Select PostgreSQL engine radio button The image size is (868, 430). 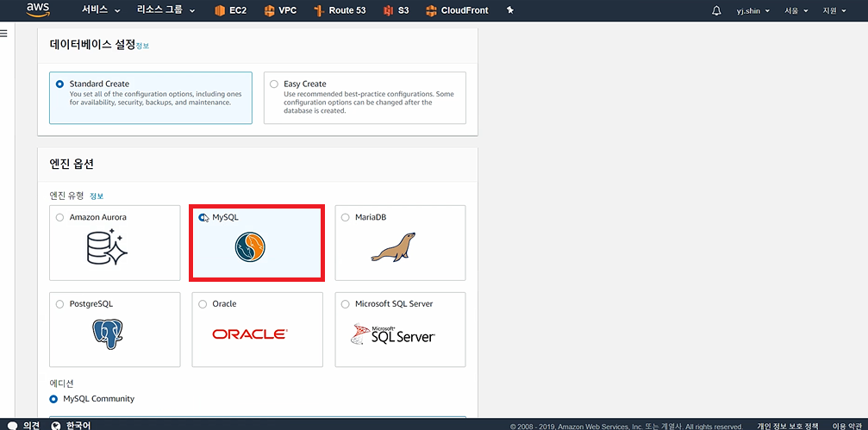click(x=59, y=304)
